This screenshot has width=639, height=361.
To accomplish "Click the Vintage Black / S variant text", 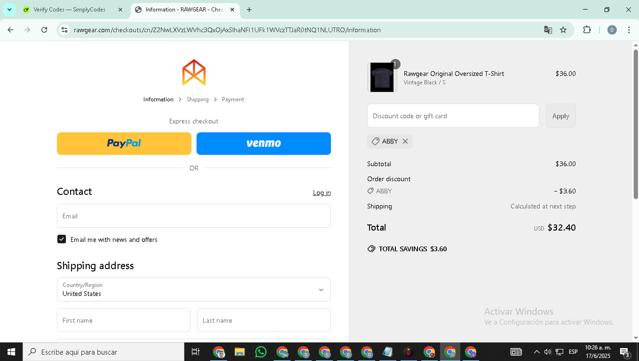I will (424, 82).
